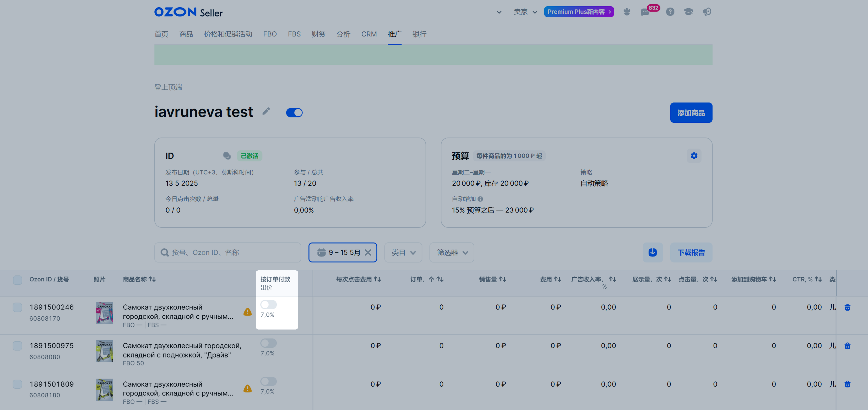Click the 已激活 status badge
Image resolution: width=868 pixels, height=410 pixels.
249,156
